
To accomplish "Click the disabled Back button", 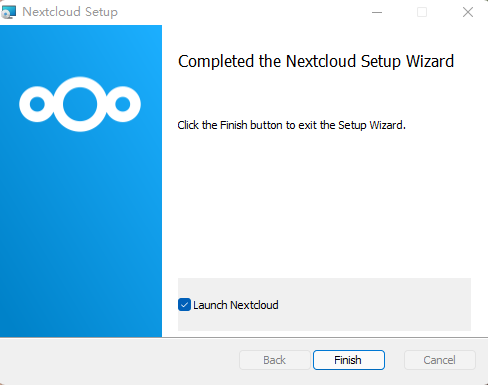I will (x=275, y=360).
